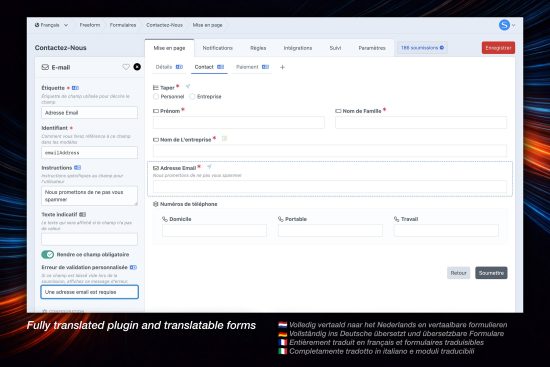Select the Suivi tab
Image resolution: width=550 pixels, height=367 pixels.
335,48
